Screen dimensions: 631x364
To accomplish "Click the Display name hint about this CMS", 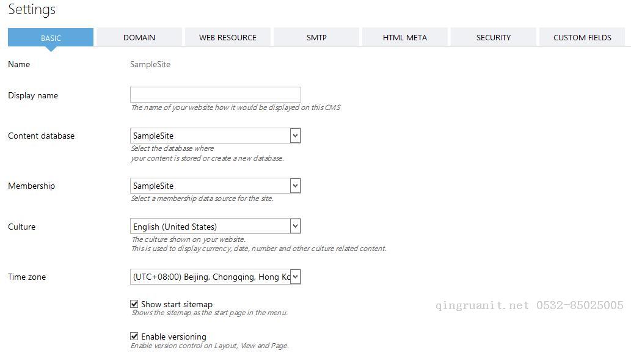I will (236, 107).
